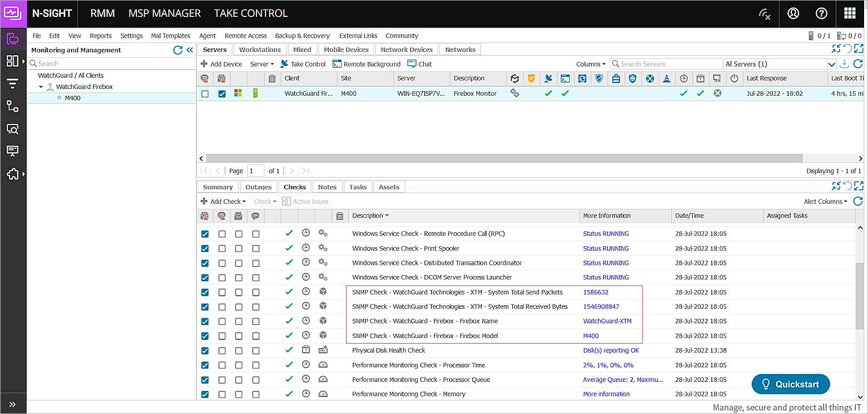Expand the left sidebar with bottom arrows
Image resolution: width=868 pixels, height=414 pixels.
[12, 404]
